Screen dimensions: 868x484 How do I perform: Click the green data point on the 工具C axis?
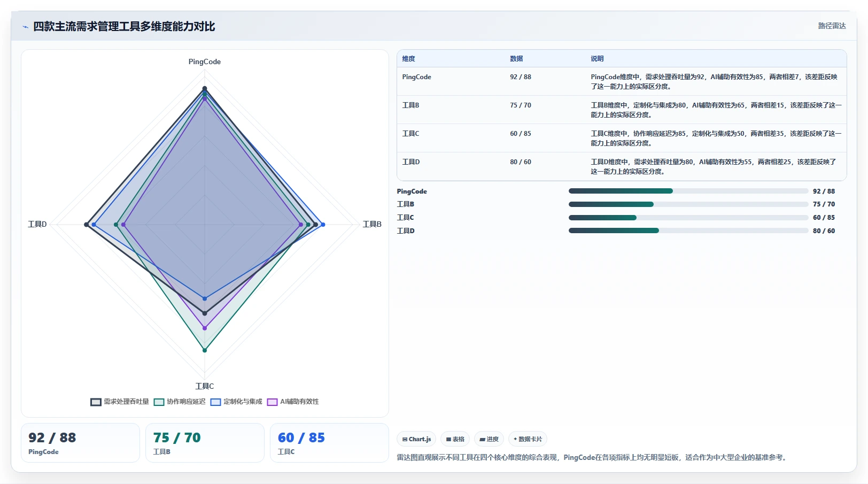tap(205, 350)
